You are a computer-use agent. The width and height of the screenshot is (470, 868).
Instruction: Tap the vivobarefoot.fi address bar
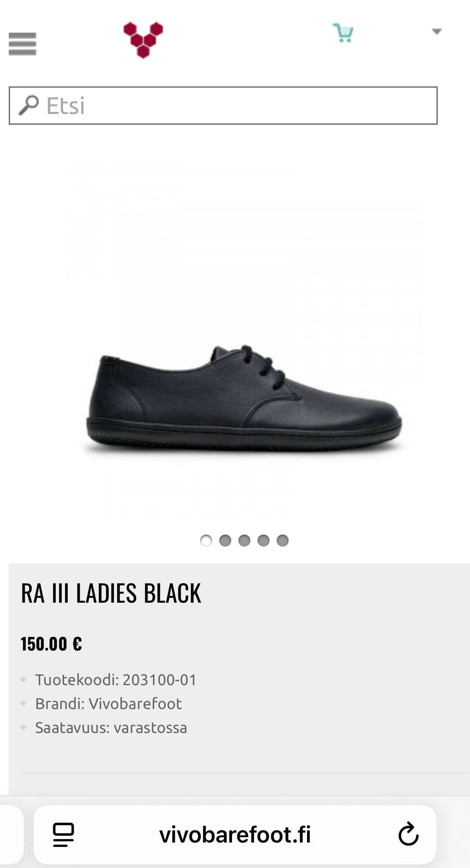pyautogui.click(x=235, y=835)
